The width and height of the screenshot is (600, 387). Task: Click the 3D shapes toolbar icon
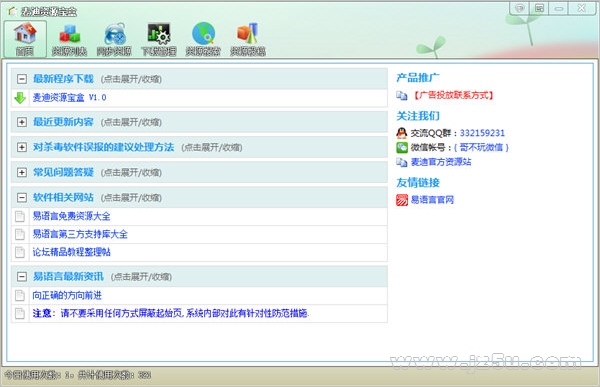[248, 34]
